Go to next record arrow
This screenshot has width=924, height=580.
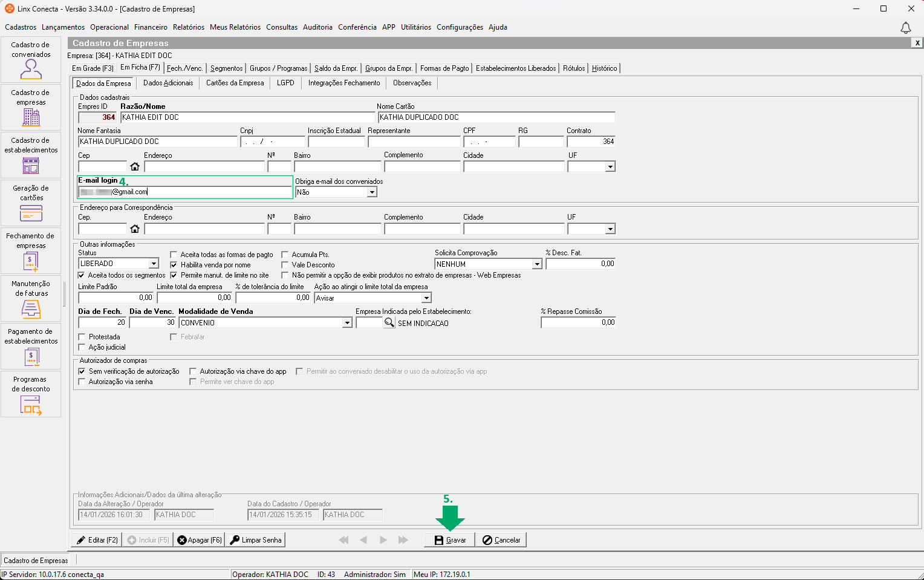[383, 540]
